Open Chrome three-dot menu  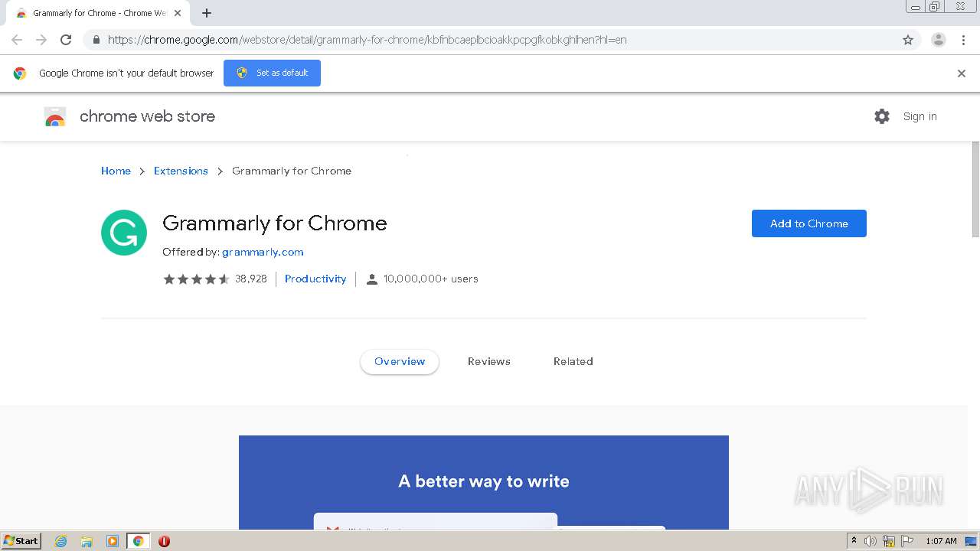click(963, 40)
